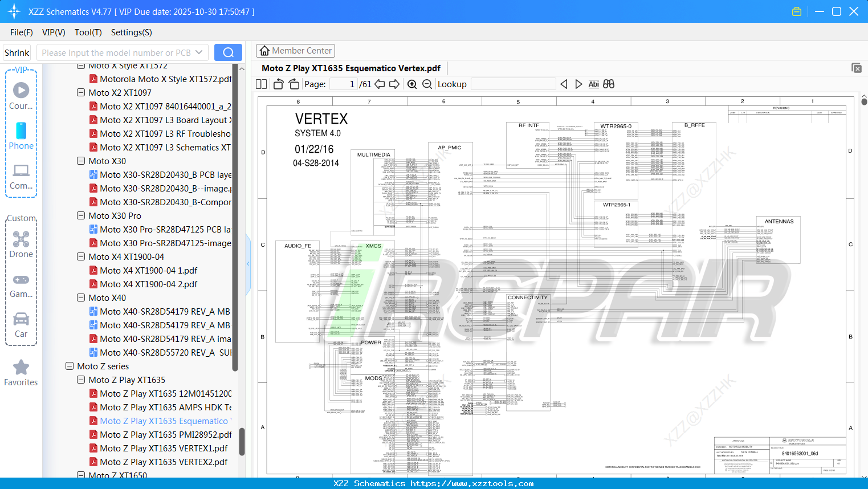Click in the model number search field
Viewport: 868px width, 489px height.
coord(116,52)
